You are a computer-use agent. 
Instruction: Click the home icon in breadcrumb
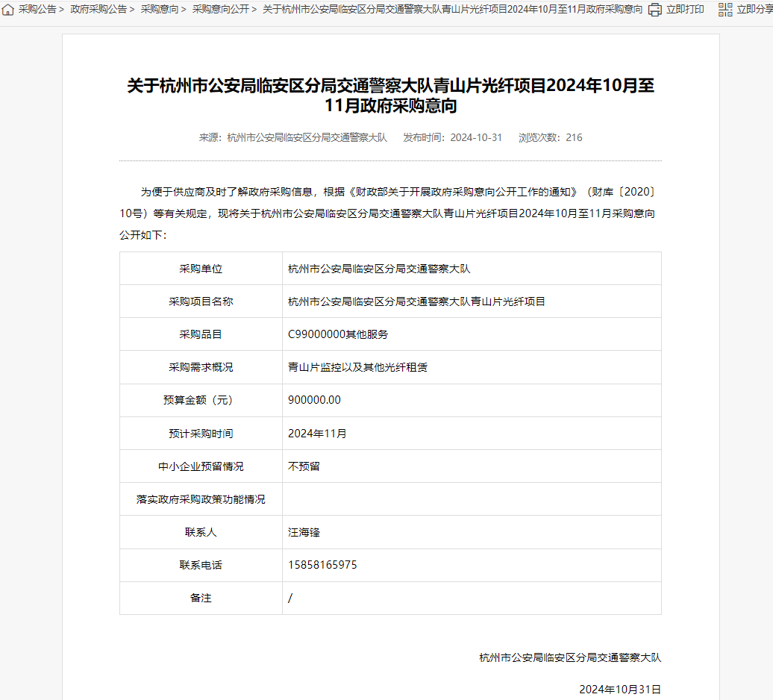click(8, 10)
